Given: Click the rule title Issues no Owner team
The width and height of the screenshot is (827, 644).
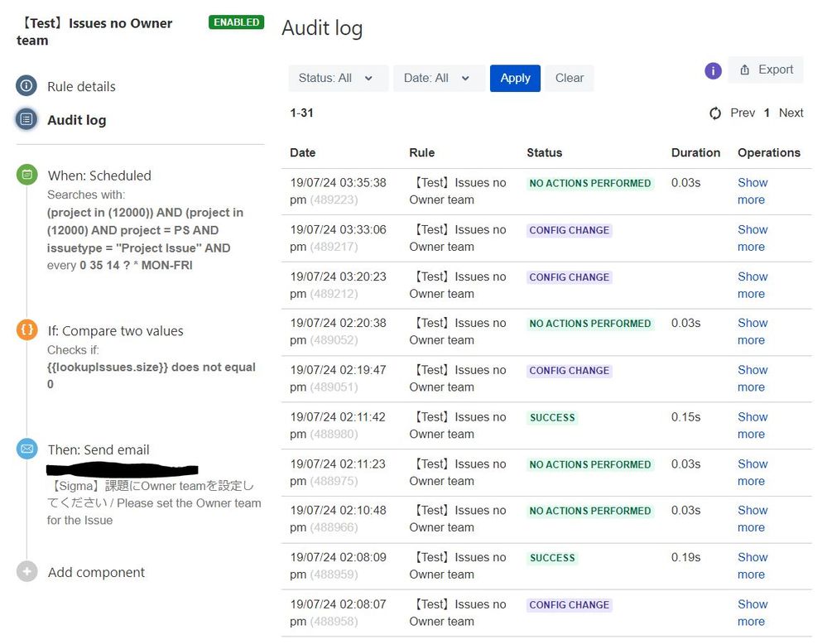Looking at the screenshot, I should [95, 31].
